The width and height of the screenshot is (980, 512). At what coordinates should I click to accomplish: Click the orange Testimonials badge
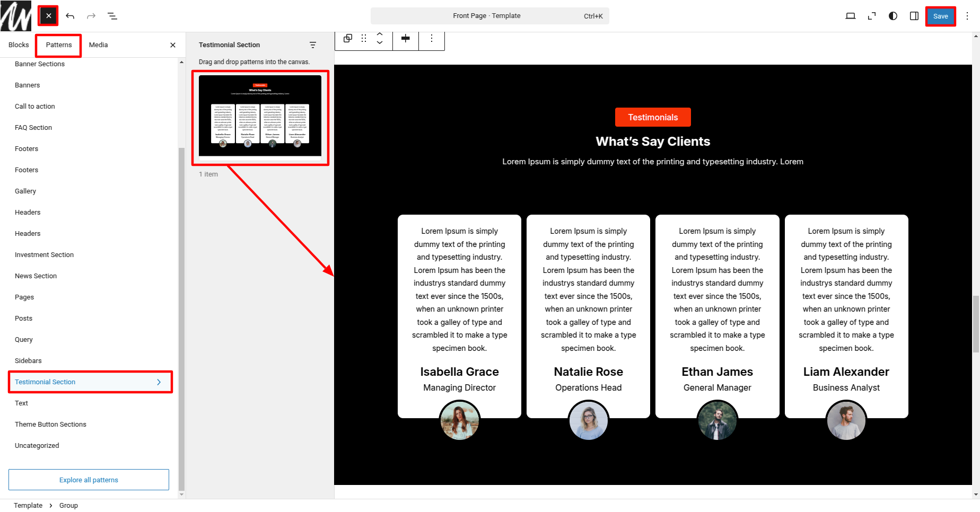click(x=653, y=117)
